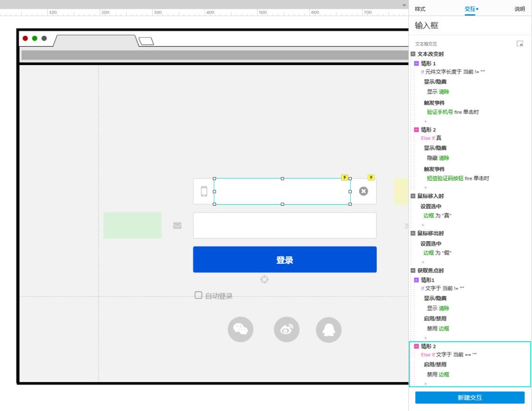
Task: Click the browser address bar placeholder
Action: [x=215, y=55]
